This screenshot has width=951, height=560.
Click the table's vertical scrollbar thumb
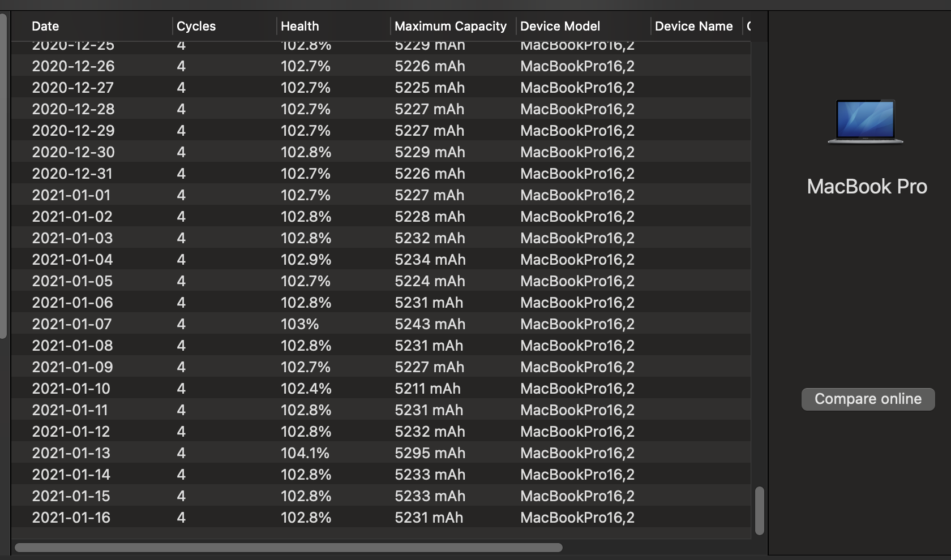click(760, 510)
